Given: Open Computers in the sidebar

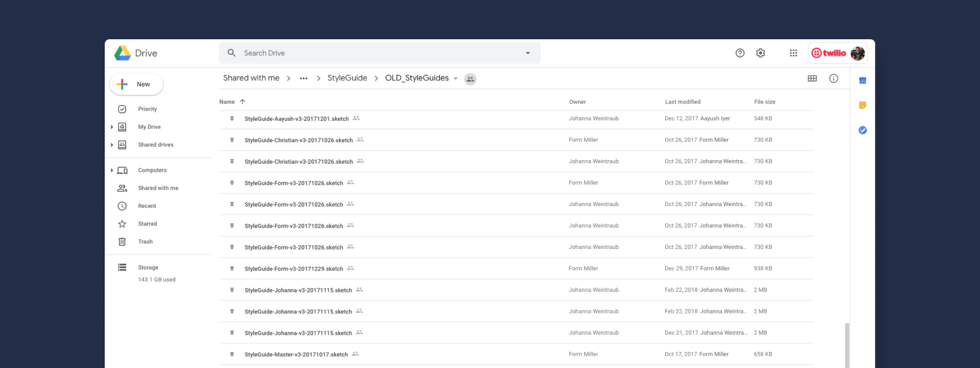Looking at the screenshot, I should 153,171.
